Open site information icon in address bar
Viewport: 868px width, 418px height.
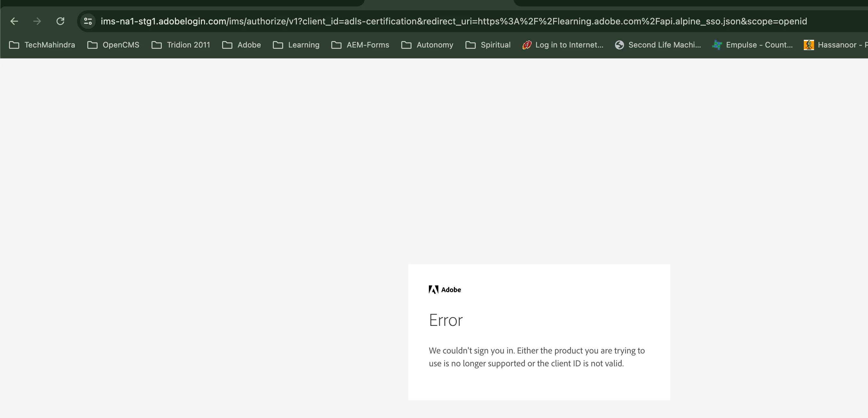click(88, 21)
